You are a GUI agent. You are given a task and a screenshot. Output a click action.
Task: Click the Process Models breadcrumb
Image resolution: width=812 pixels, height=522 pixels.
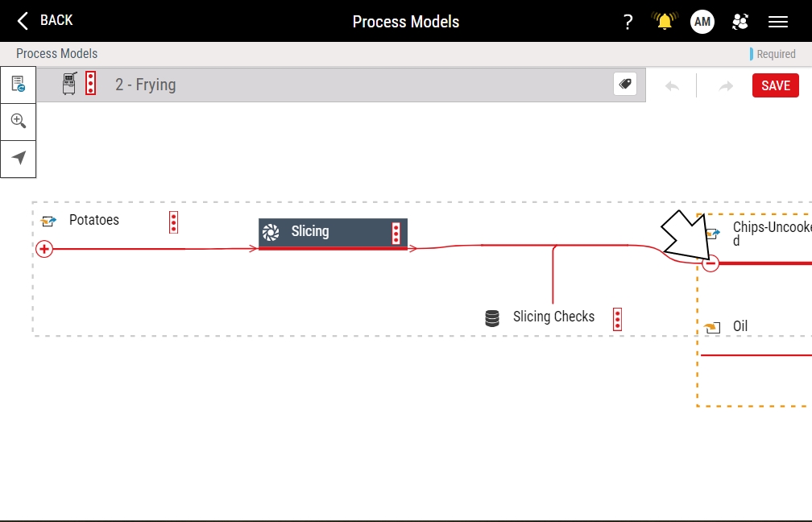[x=57, y=54]
